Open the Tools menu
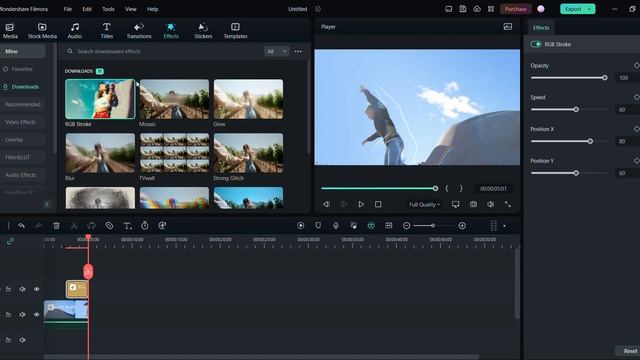Screen dimensions: 640x360 pos(108,9)
